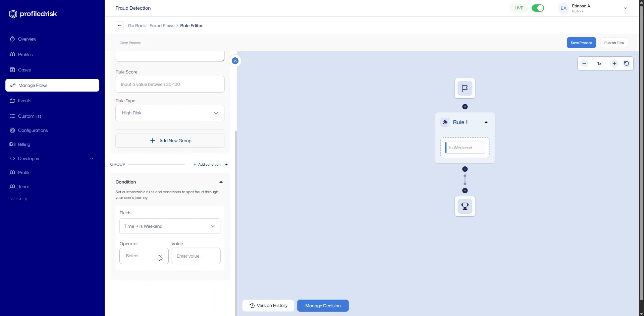Click the zoom-out minus icon on the canvas

[584, 63]
